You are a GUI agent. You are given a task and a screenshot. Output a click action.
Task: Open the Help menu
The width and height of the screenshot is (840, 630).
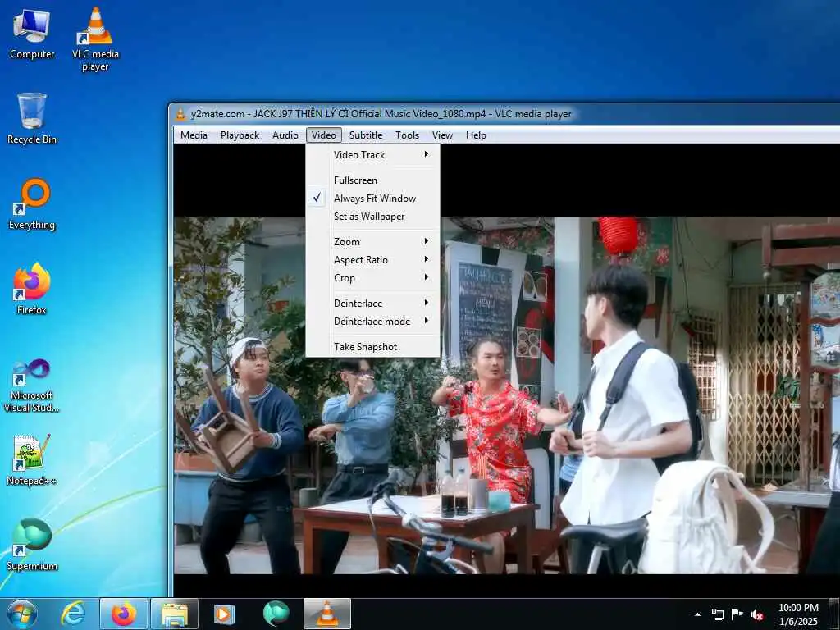[476, 135]
